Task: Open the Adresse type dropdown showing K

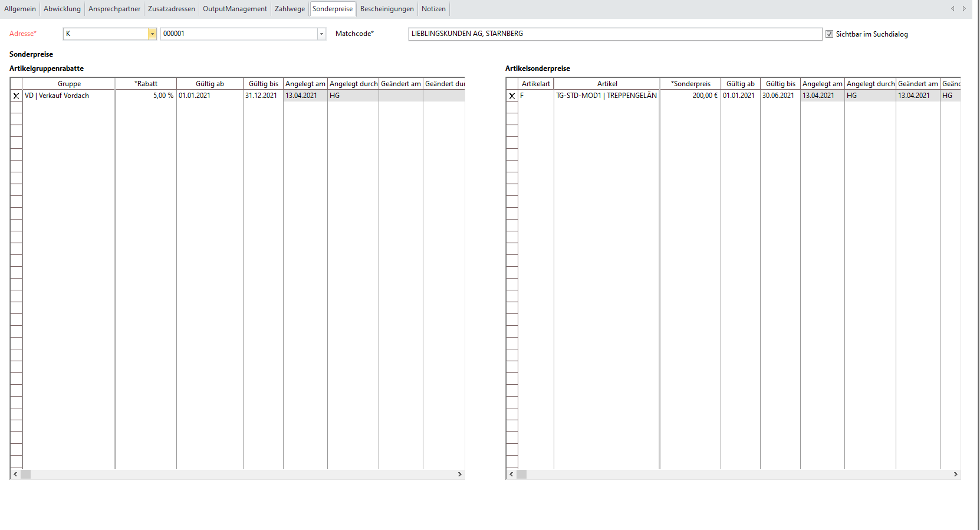Action: [x=152, y=34]
